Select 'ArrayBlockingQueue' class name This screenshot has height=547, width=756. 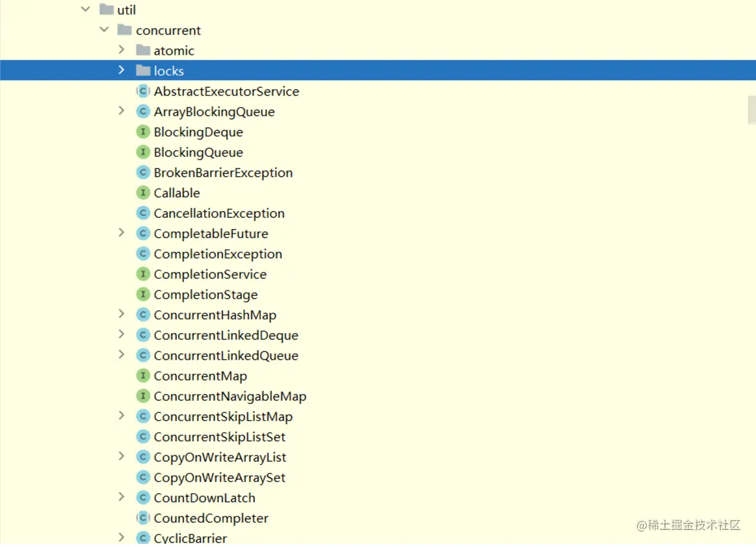click(x=214, y=112)
